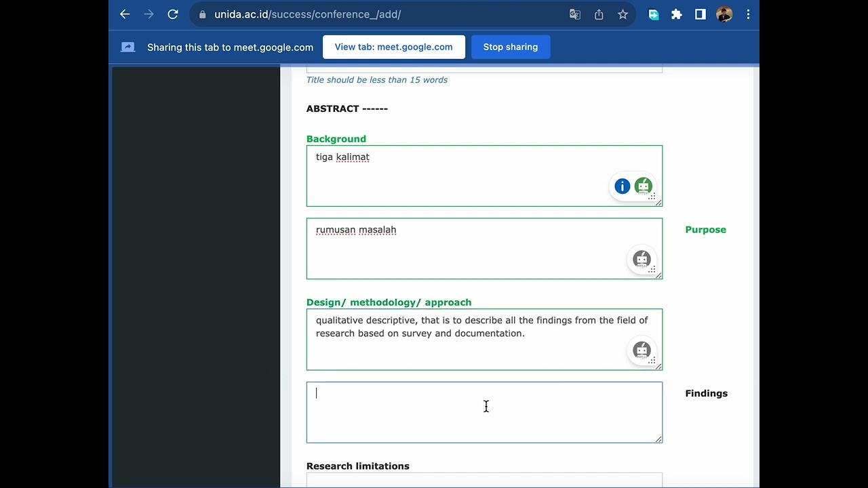Click the Research limitations input field
868x488 pixels.
484,480
